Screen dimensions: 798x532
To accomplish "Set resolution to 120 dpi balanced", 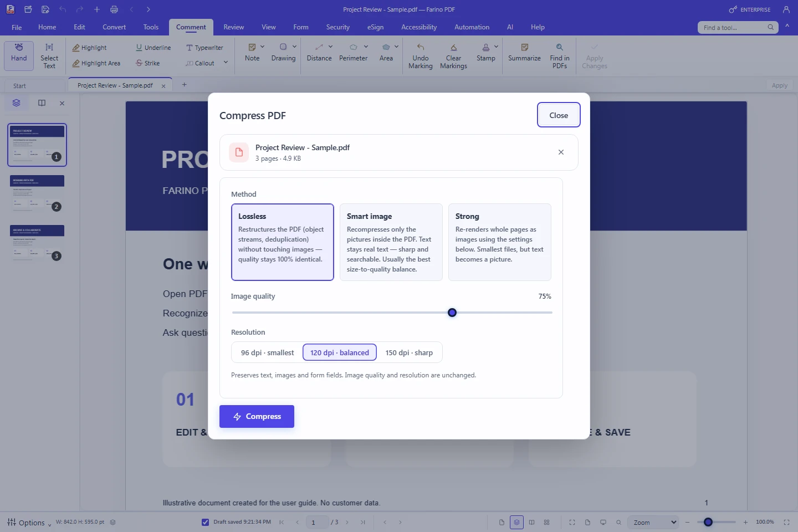I will (x=340, y=352).
